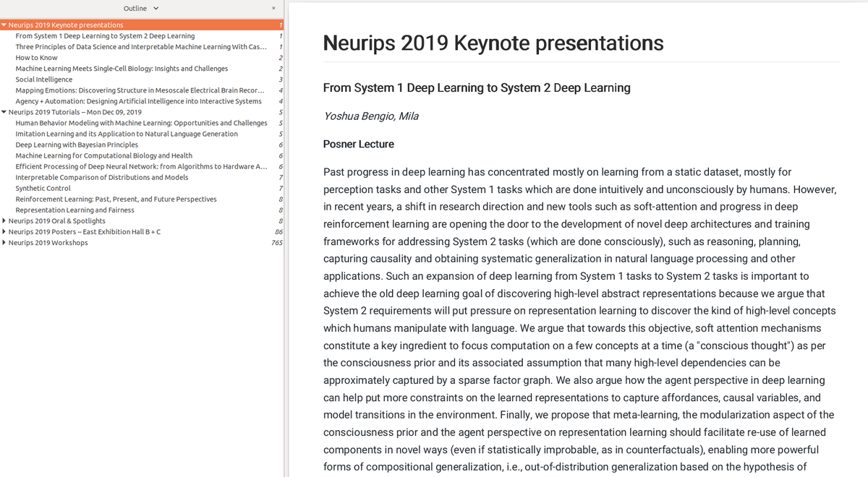Viewport: 868px width, 477px height.
Task: Open Efficient Processing of Deep Neural Network entry
Action: tap(141, 166)
